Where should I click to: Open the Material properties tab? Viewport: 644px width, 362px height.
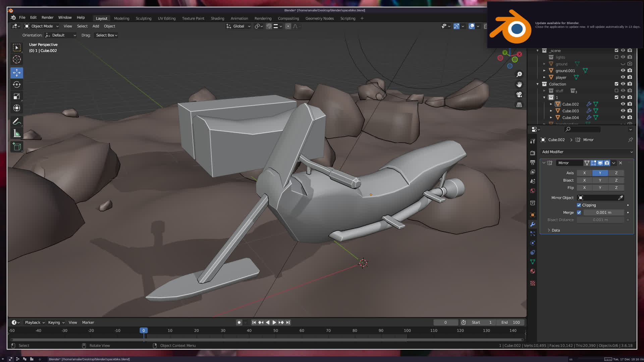click(532, 271)
